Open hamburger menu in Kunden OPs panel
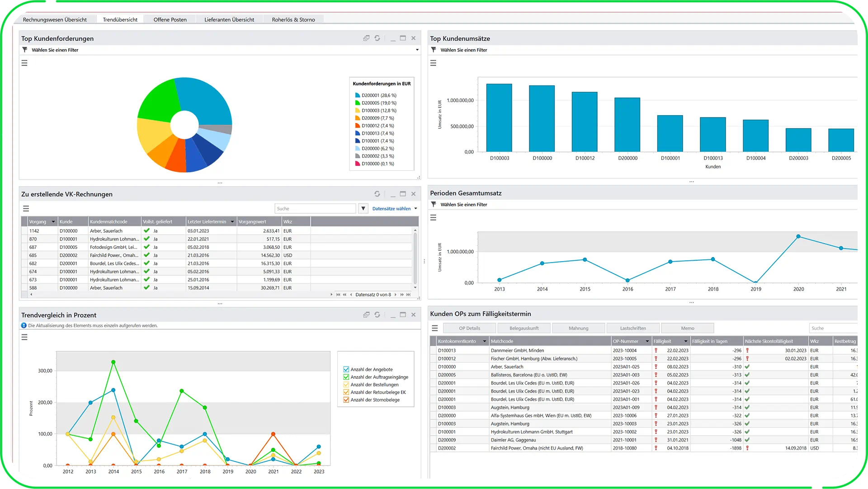Image resolution: width=868 pixels, height=489 pixels. click(435, 329)
